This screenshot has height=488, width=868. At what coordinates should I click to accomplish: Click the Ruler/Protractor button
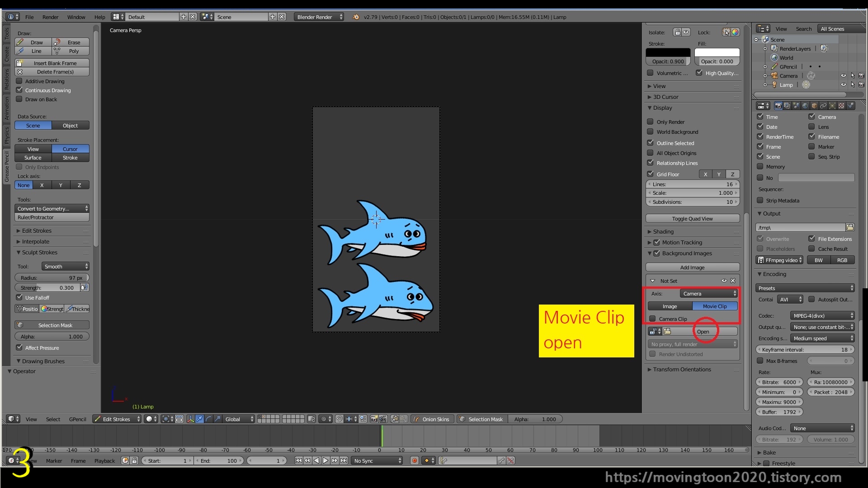tap(52, 217)
